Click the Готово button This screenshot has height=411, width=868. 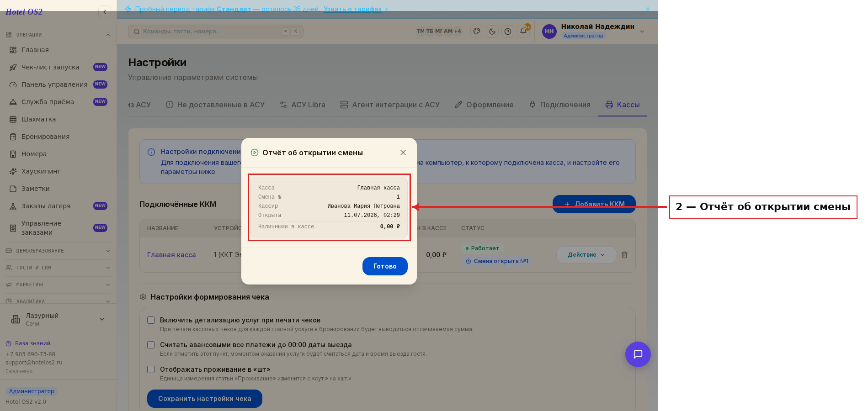coord(385,266)
